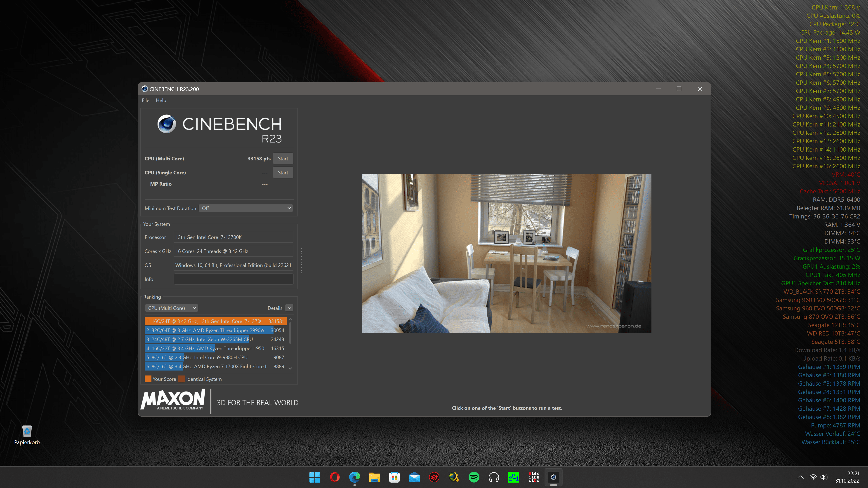Click the 33158 pts multi core score

tap(259, 159)
